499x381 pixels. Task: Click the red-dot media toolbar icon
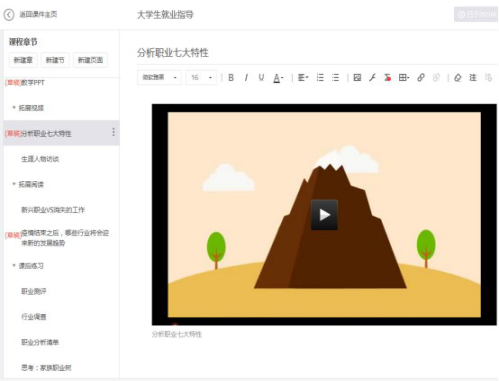(387, 78)
